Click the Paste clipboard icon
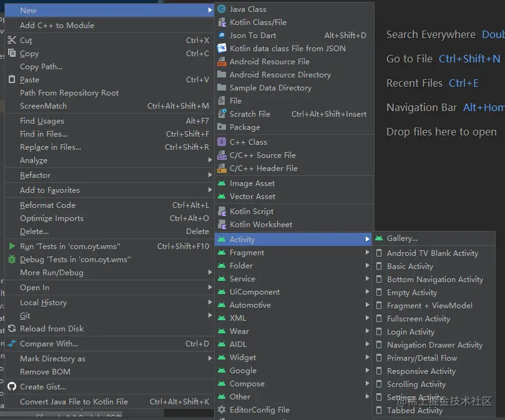The width and height of the screenshot is (505, 420). click(x=12, y=79)
